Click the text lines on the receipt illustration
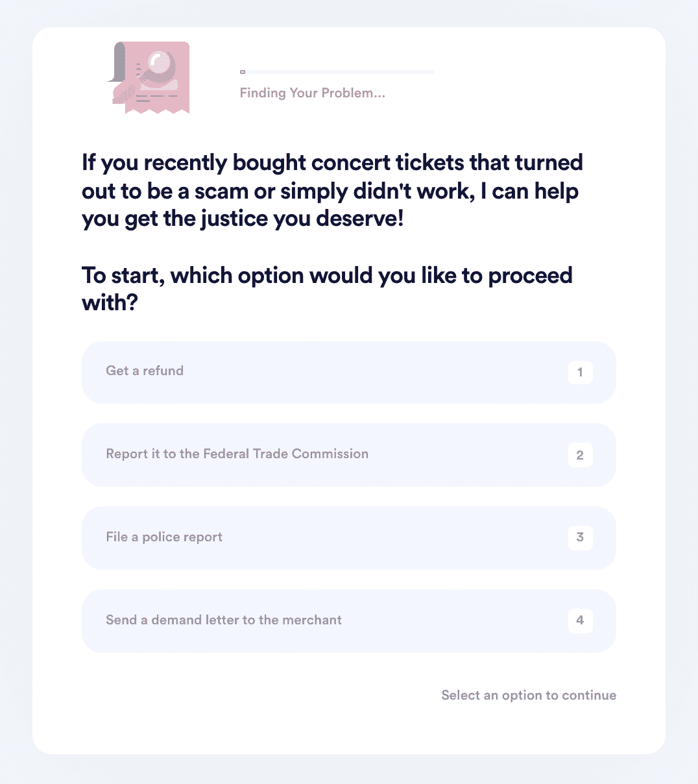The width and height of the screenshot is (698, 784). point(156,97)
